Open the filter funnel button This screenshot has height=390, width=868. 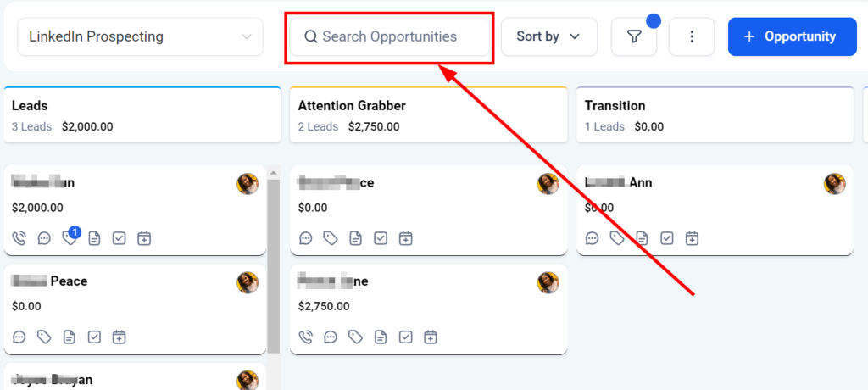(634, 36)
